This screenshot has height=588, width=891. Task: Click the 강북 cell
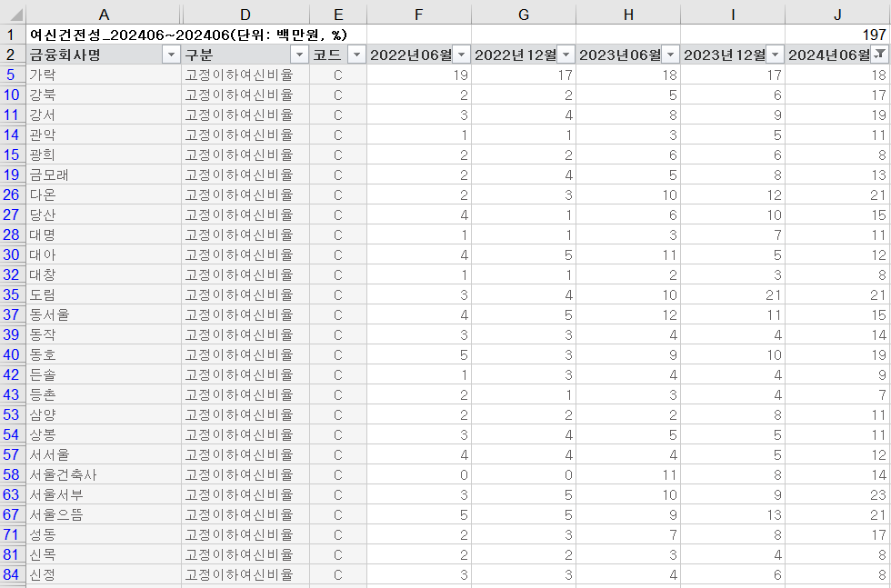[x=104, y=95]
